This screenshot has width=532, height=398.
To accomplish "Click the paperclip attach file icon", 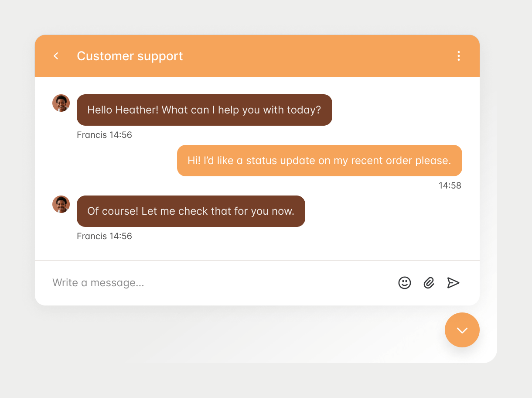I will [429, 283].
